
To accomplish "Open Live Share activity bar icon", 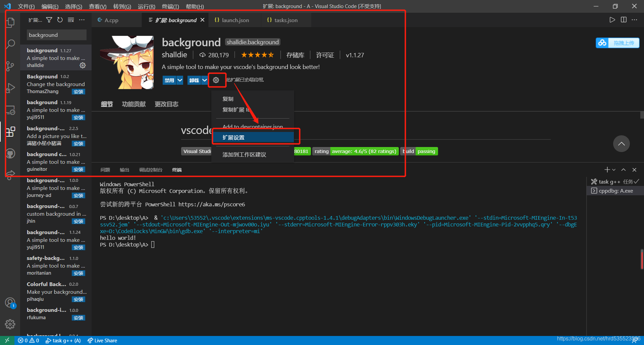I will (11, 175).
